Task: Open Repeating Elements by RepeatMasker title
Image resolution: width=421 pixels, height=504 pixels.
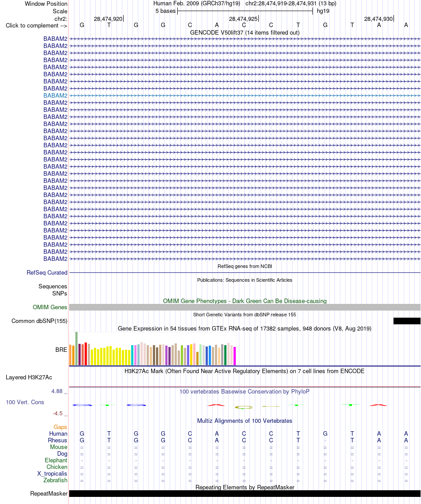Action: (245, 487)
